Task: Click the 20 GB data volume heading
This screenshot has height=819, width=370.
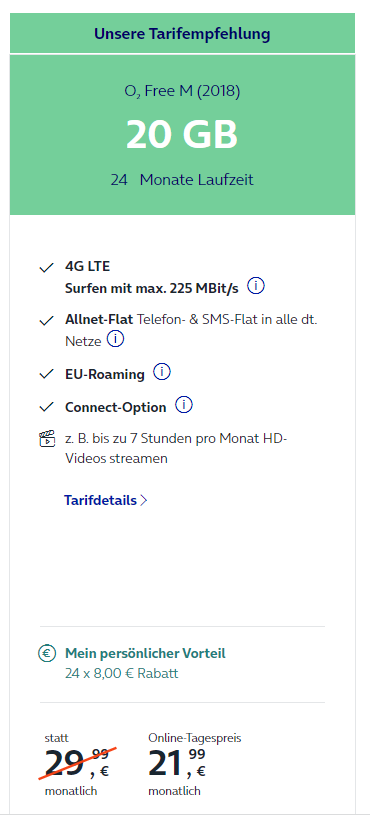Action: [x=182, y=134]
